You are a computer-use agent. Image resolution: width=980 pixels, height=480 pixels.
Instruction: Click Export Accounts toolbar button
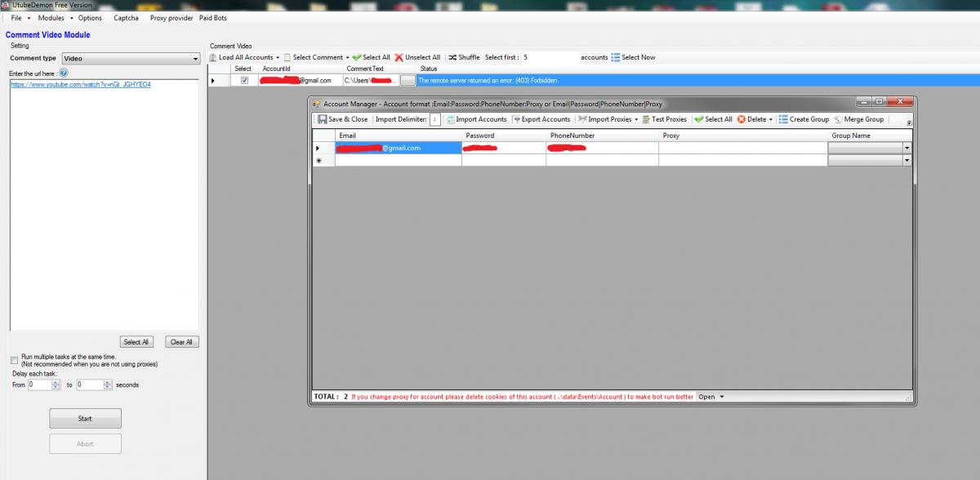click(x=541, y=119)
